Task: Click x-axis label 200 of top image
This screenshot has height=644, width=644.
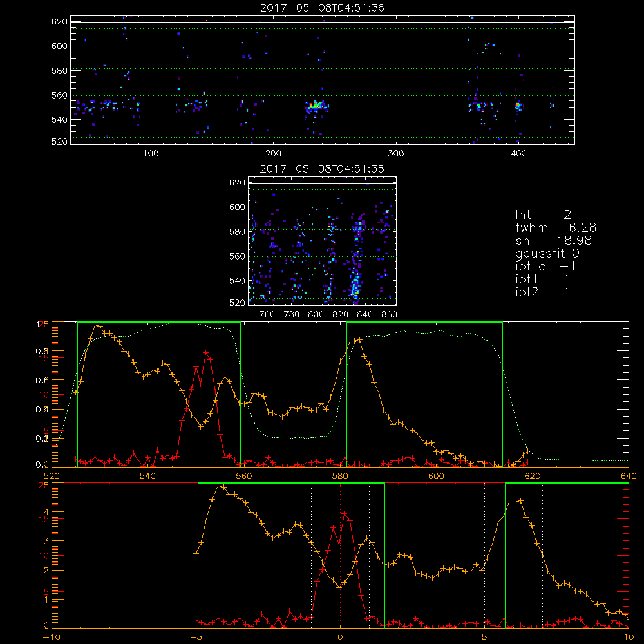Action: pyautogui.click(x=273, y=154)
